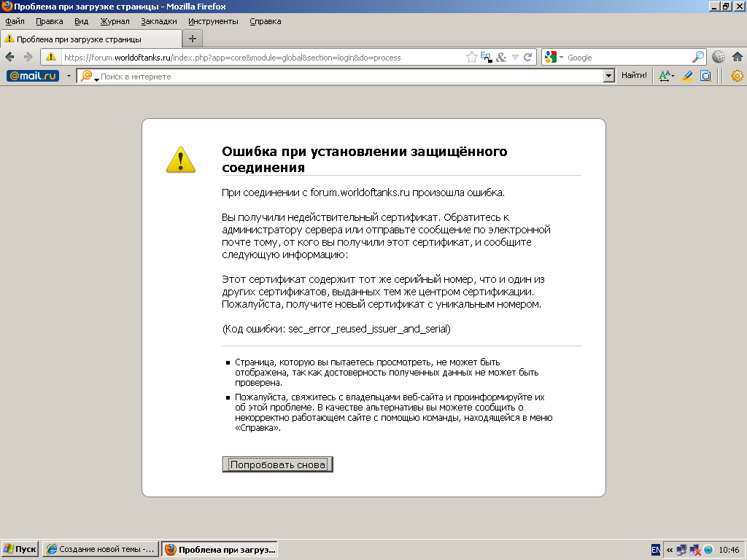This screenshot has width=747, height=560.
Task: Open the text size AA zoom dropdown
Action: coord(667,76)
